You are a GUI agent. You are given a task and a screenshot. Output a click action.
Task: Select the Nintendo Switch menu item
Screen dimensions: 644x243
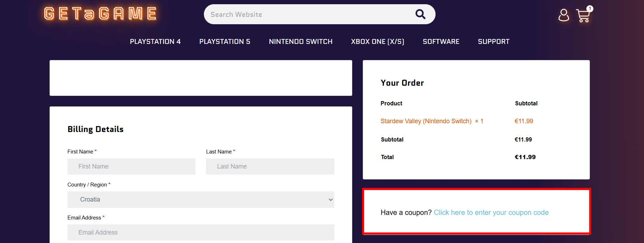(301, 41)
